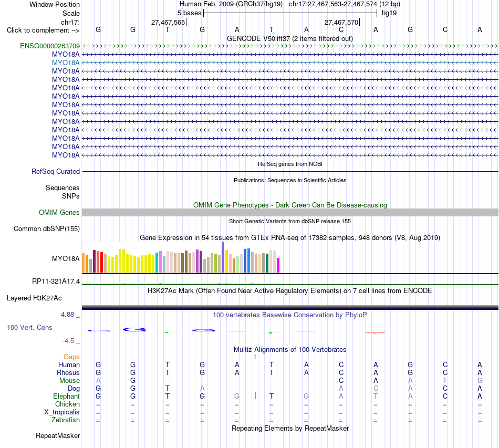The image size is (499, 448).
Task: Click the Chicken species label
Action: click(x=67, y=404)
